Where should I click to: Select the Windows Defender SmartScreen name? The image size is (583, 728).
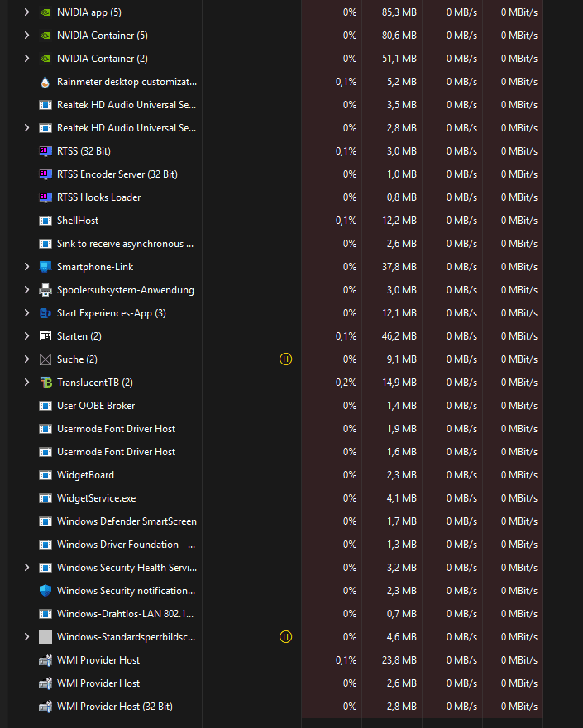[127, 521]
